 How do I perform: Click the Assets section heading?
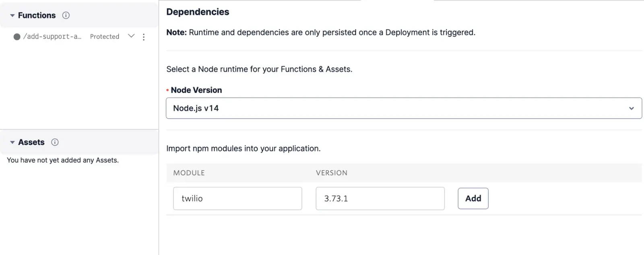click(31, 142)
